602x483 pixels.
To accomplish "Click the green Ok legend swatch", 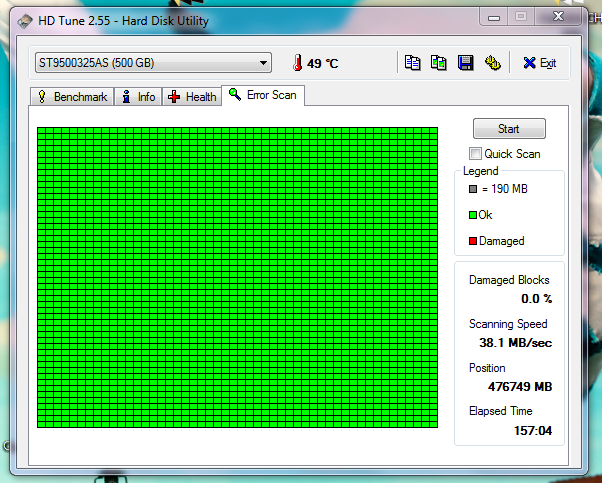I will pyautogui.click(x=473, y=215).
